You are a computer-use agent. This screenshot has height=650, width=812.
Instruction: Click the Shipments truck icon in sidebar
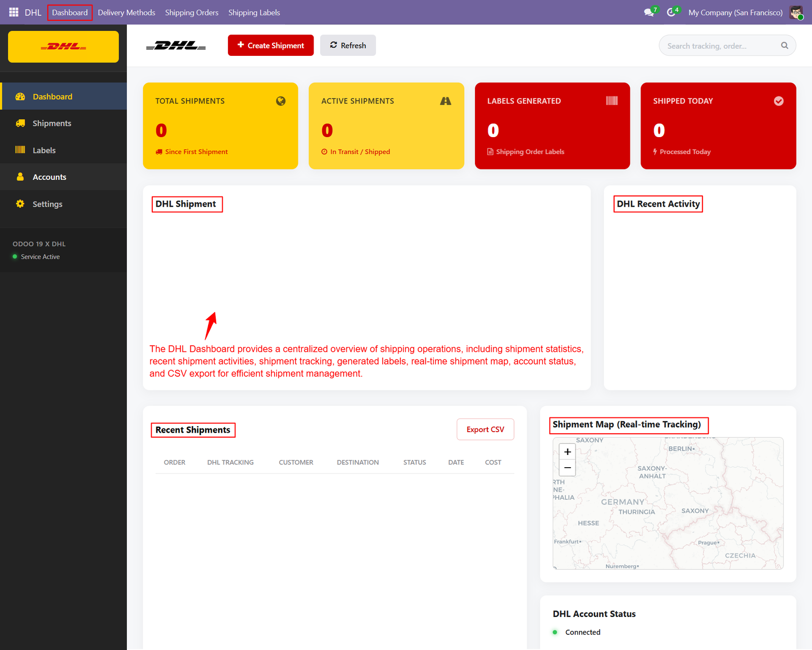[20, 123]
